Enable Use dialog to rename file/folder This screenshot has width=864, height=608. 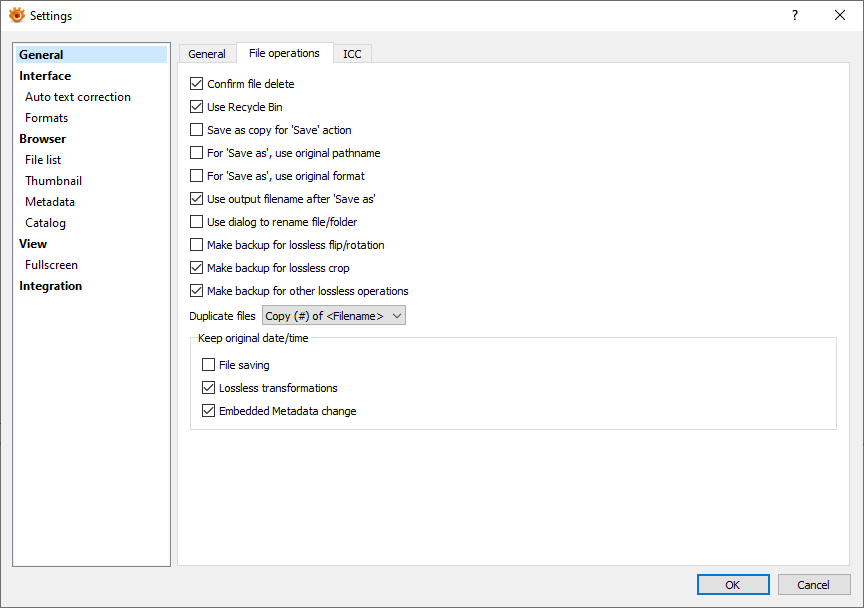pos(197,222)
